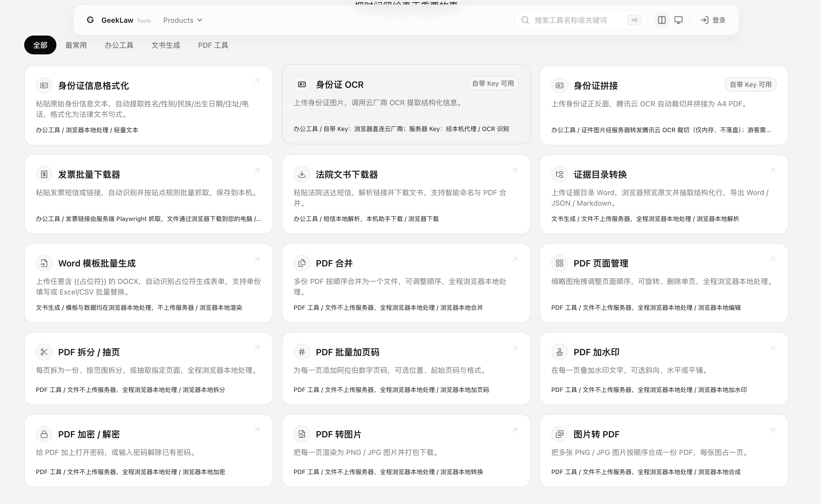Click the PDF 页面管理 grid icon
Image resolution: width=821 pixels, height=504 pixels.
pyautogui.click(x=559, y=263)
